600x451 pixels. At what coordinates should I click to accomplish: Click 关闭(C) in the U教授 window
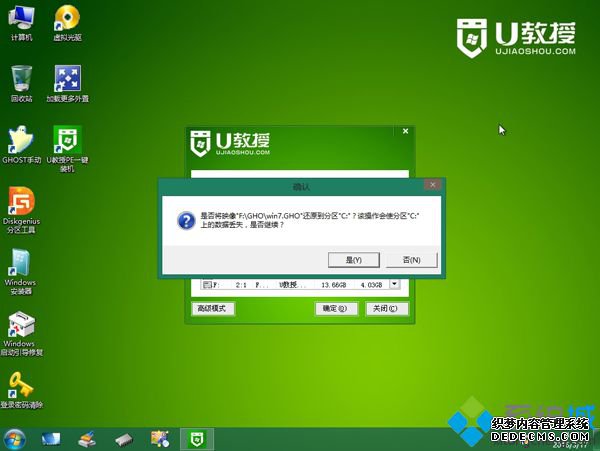coord(386,308)
